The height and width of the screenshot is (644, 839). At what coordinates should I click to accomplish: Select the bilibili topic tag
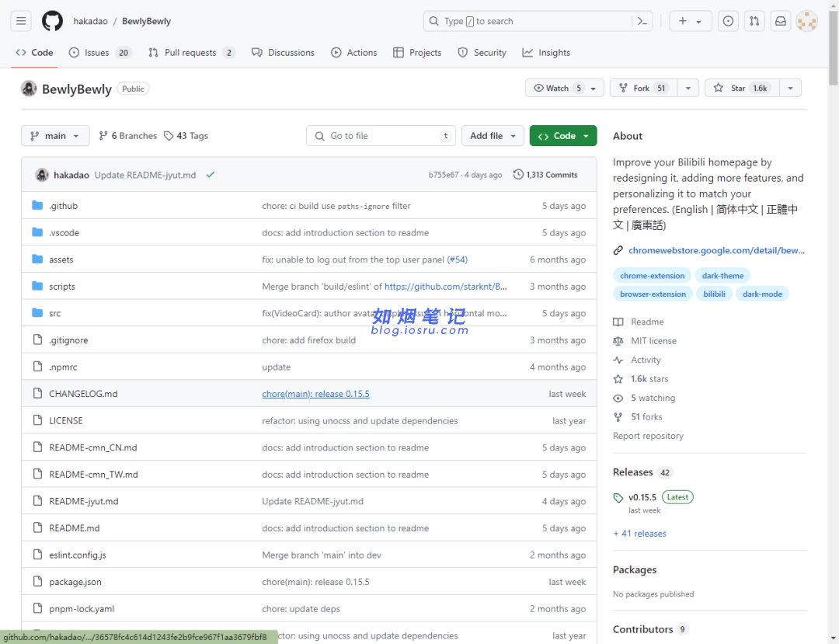coord(714,294)
